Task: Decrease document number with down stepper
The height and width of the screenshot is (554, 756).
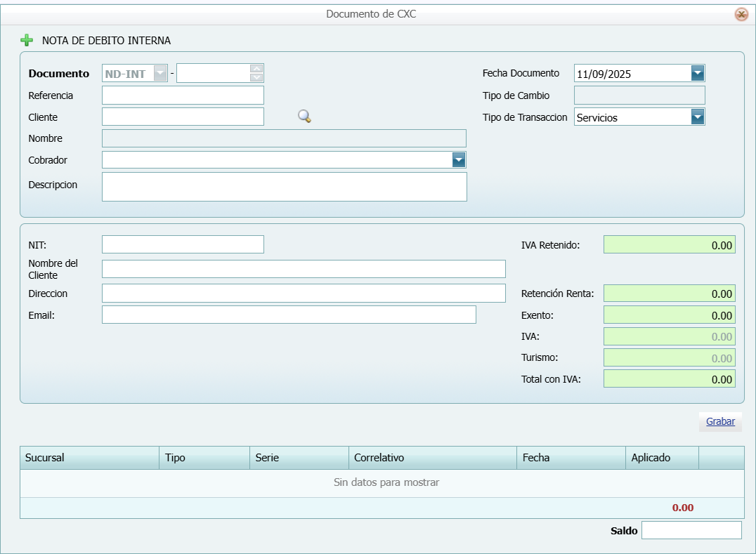Action: [256, 77]
